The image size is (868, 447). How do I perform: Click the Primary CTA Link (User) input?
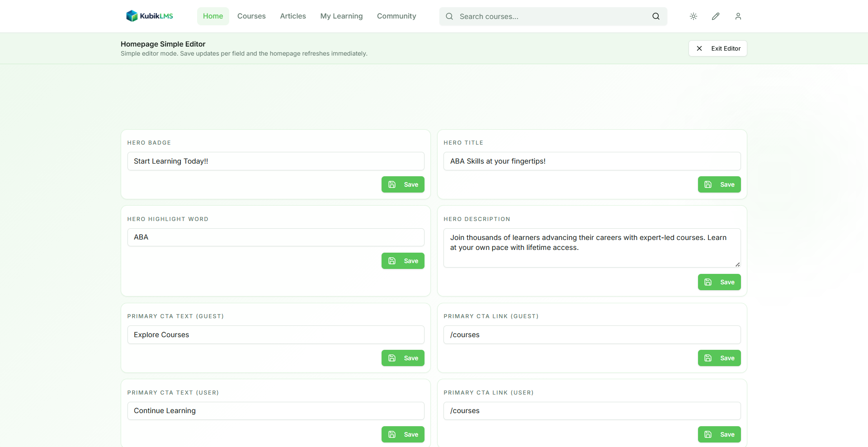pyautogui.click(x=592, y=411)
